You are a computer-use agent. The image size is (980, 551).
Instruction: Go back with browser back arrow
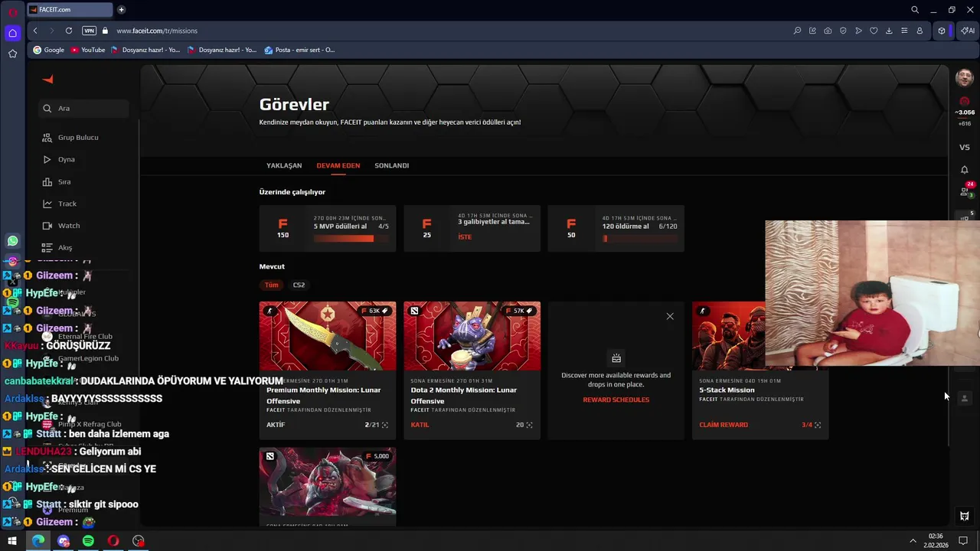click(x=35, y=31)
